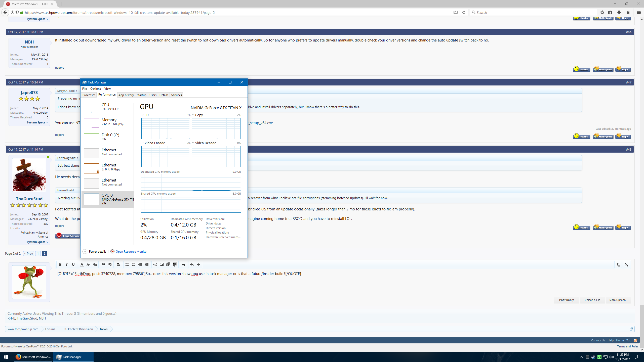Insert an unordered bullet list
Screen dimensions: 644x362
coord(127,264)
